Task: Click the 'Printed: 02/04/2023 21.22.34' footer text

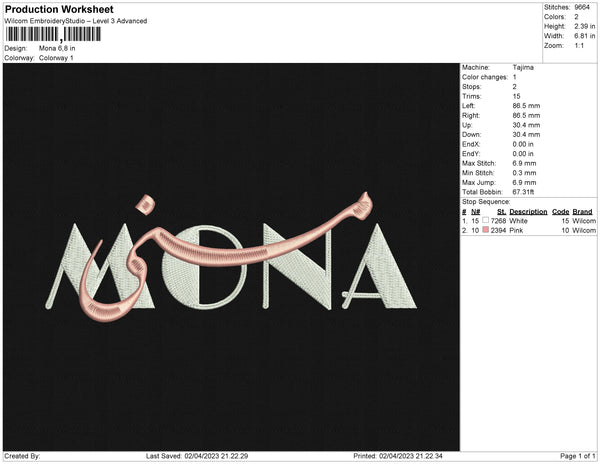Action: click(398, 456)
